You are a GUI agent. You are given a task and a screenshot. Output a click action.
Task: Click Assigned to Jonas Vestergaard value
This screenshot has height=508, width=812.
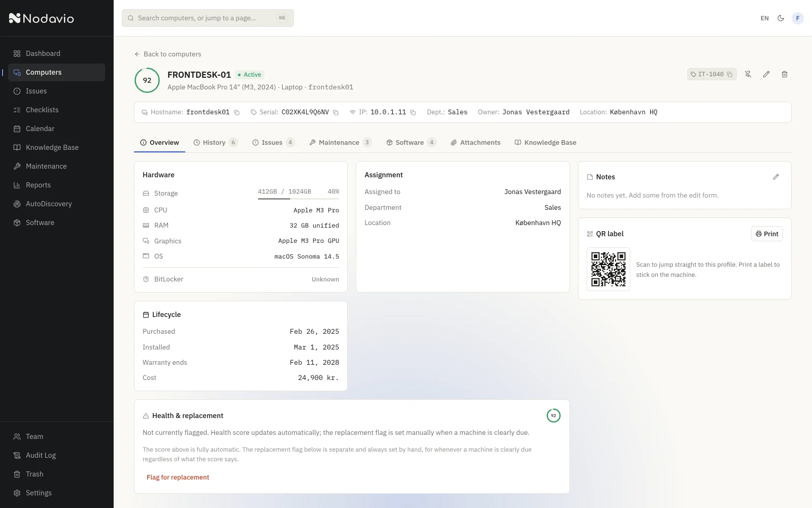[x=532, y=192]
